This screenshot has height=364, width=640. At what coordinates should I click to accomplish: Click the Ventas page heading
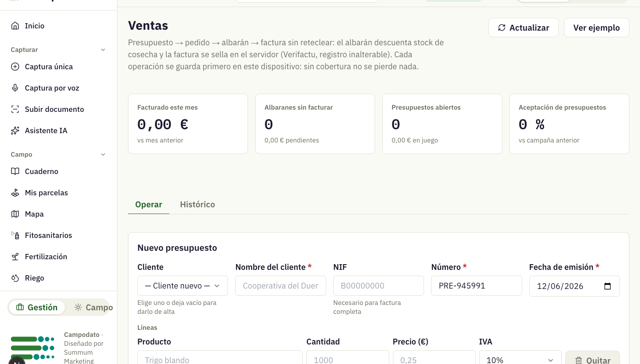148,25
